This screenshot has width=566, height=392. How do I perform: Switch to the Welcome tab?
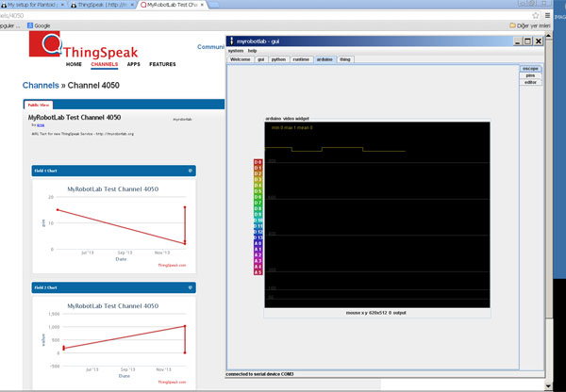[240, 59]
